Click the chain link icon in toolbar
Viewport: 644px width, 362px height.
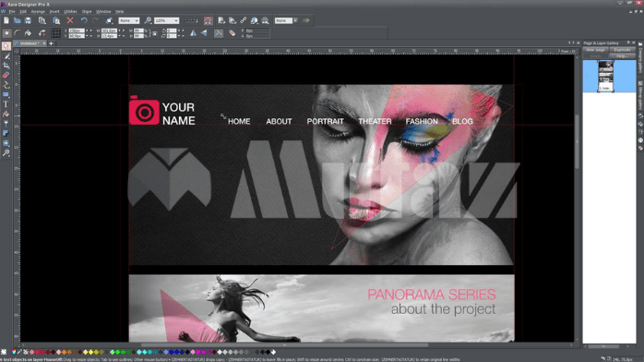click(244, 20)
